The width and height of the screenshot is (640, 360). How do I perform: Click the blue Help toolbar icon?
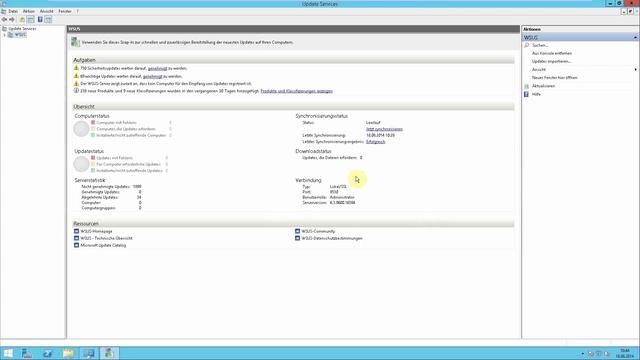[x=40, y=20]
